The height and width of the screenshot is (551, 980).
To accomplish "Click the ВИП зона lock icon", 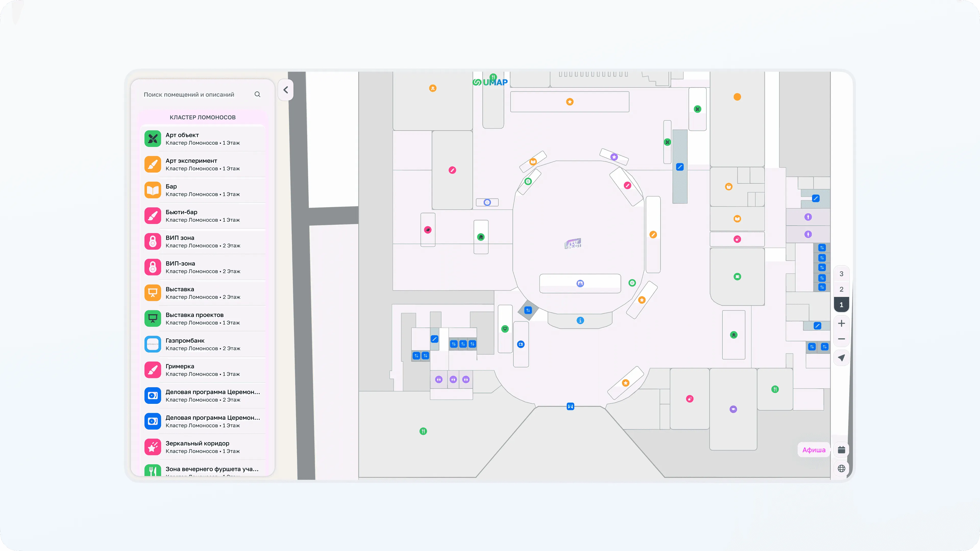I will coord(153,242).
